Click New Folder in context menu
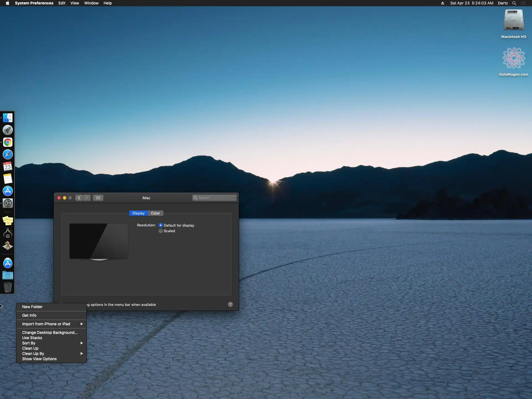The image size is (532, 399). tap(32, 307)
